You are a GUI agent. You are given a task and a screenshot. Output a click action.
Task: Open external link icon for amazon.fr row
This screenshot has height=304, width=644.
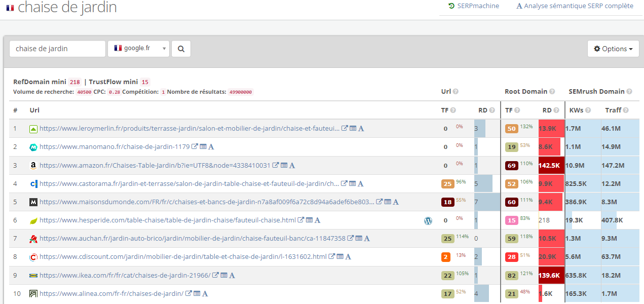276,165
